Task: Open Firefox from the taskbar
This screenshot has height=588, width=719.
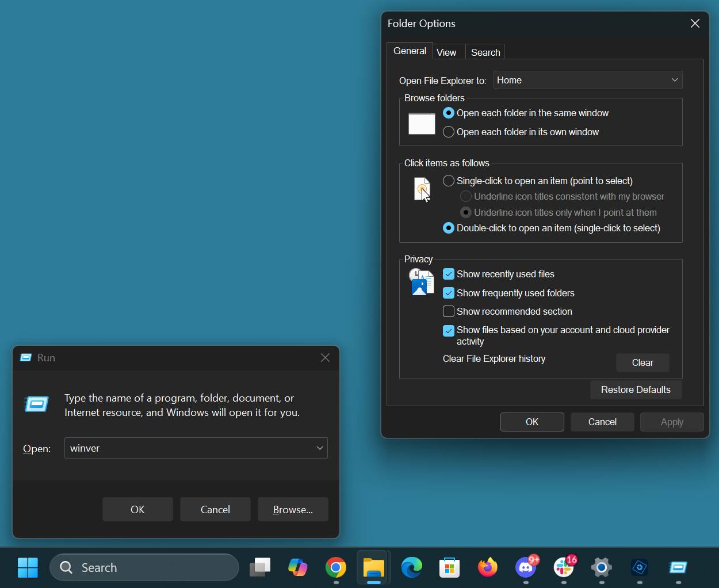Action: [x=488, y=567]
